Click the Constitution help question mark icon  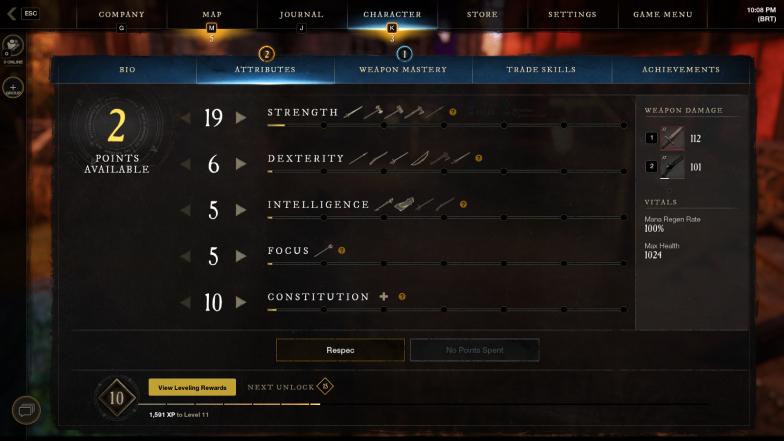402,296
